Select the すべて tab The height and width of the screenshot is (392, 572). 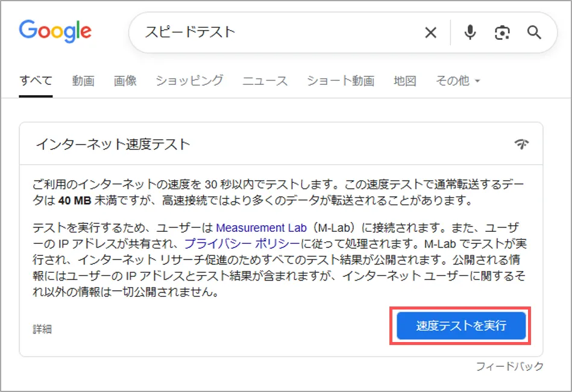[x=36, y=81]
